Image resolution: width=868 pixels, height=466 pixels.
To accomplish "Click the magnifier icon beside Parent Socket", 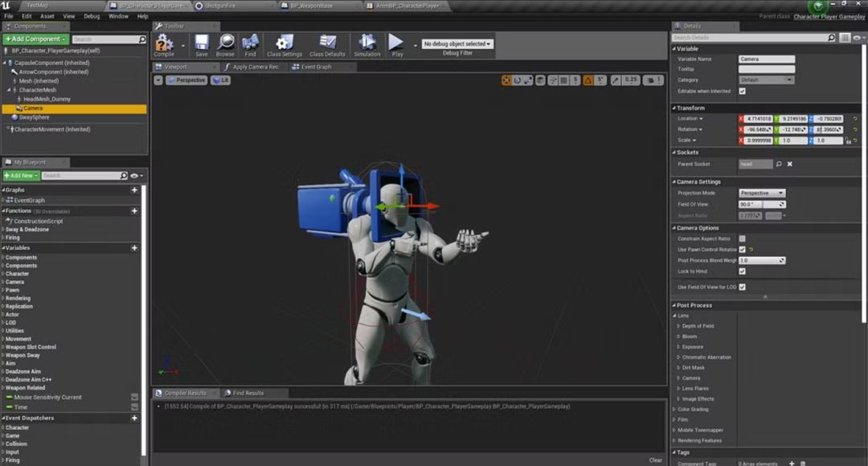I will point(779,164).
